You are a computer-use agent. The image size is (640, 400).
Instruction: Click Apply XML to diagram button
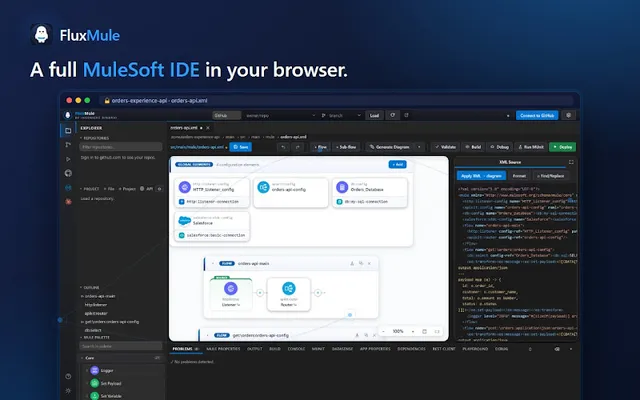pos(481,176)
